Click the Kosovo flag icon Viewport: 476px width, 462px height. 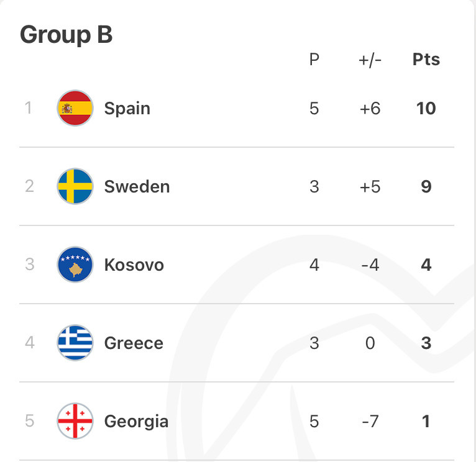pyautogui.click(x=75, y=265)
